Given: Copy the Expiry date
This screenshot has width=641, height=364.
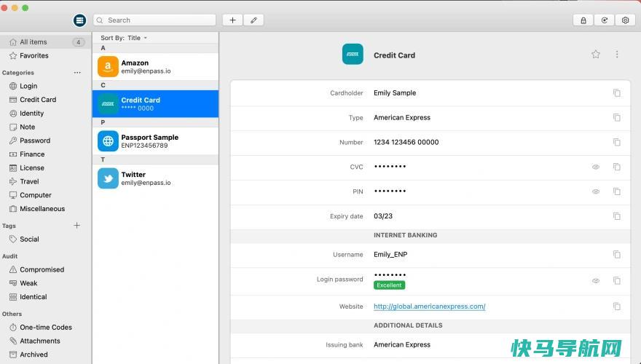Looking at the screenshot, I should 617,216.
